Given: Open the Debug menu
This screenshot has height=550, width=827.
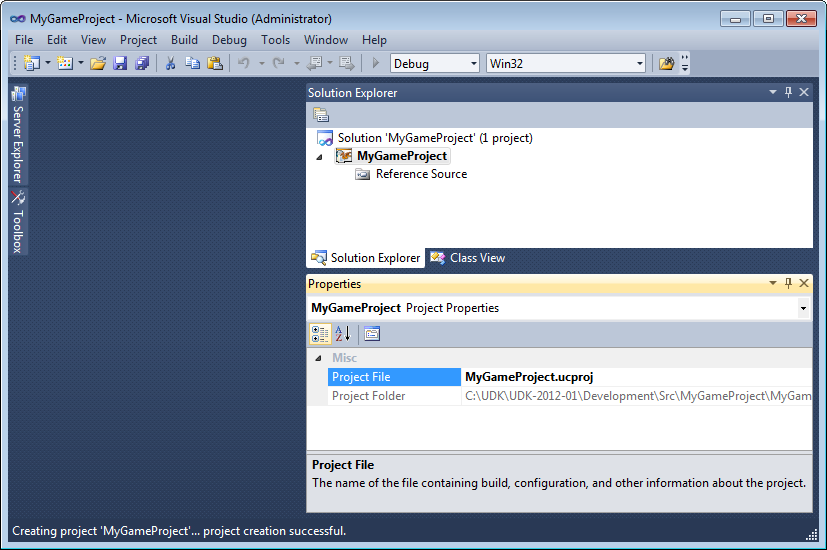Looking at the screenshot, I should point(229,40).
